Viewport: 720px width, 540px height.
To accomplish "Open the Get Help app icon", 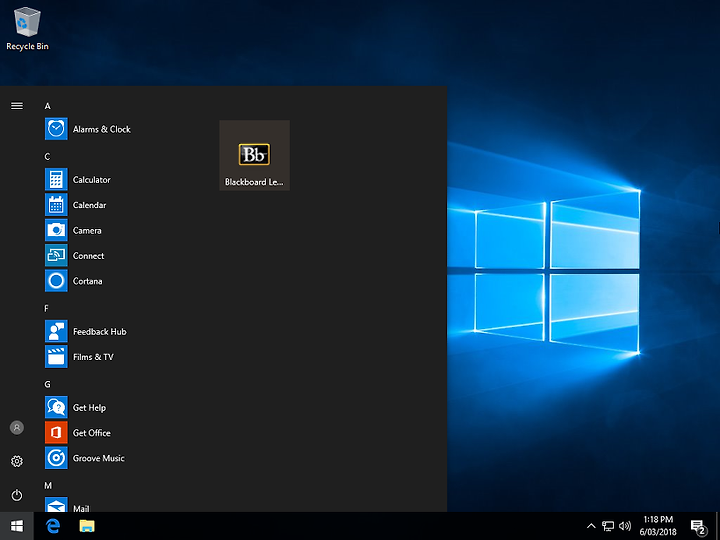I will 56,407.
